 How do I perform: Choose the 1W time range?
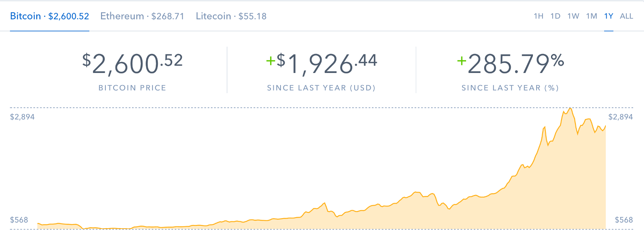tap(573, 17)
